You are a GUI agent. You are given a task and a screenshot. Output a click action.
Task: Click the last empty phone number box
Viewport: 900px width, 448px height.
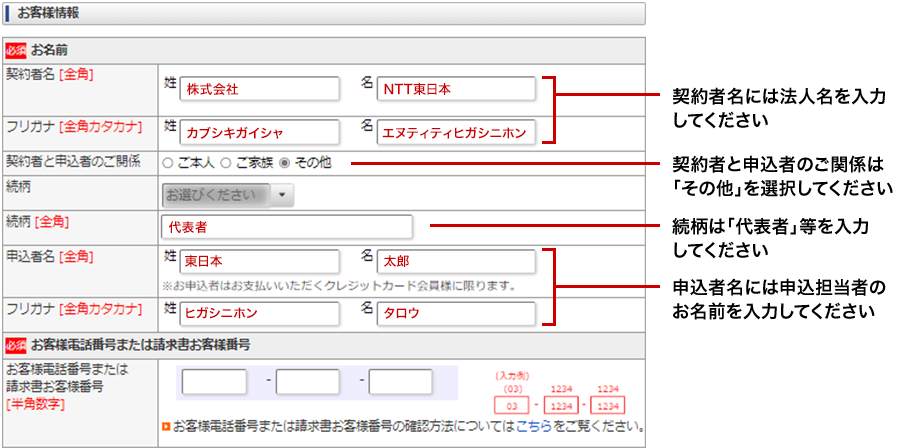tap(400, 382)
